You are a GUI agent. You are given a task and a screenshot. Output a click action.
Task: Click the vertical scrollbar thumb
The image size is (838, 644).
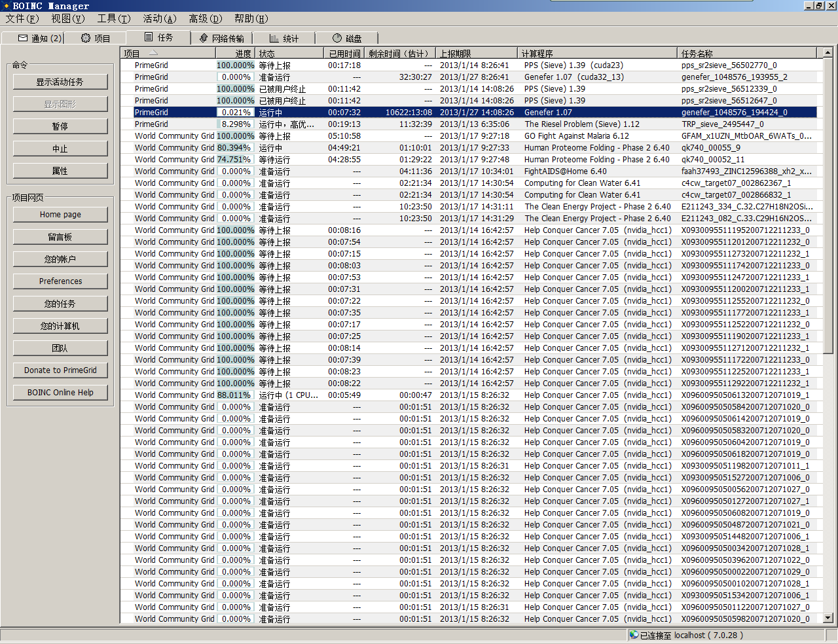[828, 206]
